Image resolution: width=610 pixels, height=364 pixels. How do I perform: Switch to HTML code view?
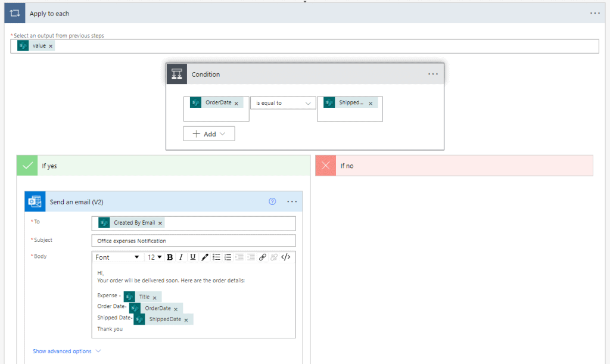[285, 257]
